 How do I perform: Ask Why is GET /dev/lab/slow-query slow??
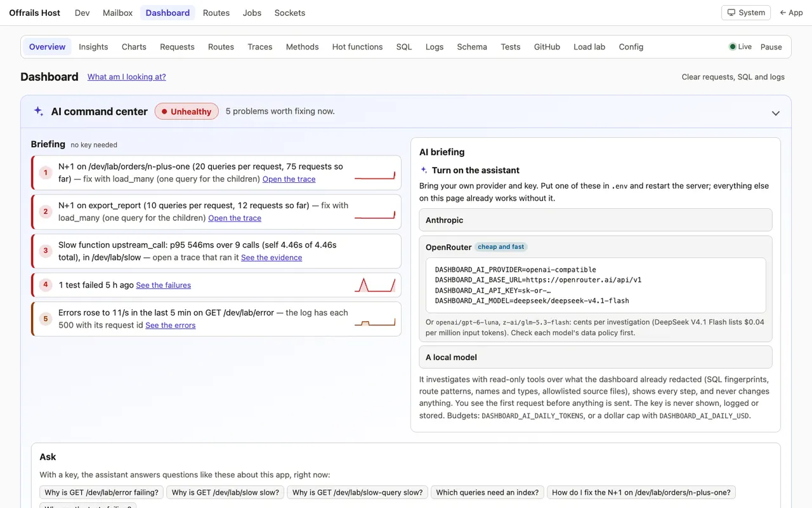coord(357,492)
